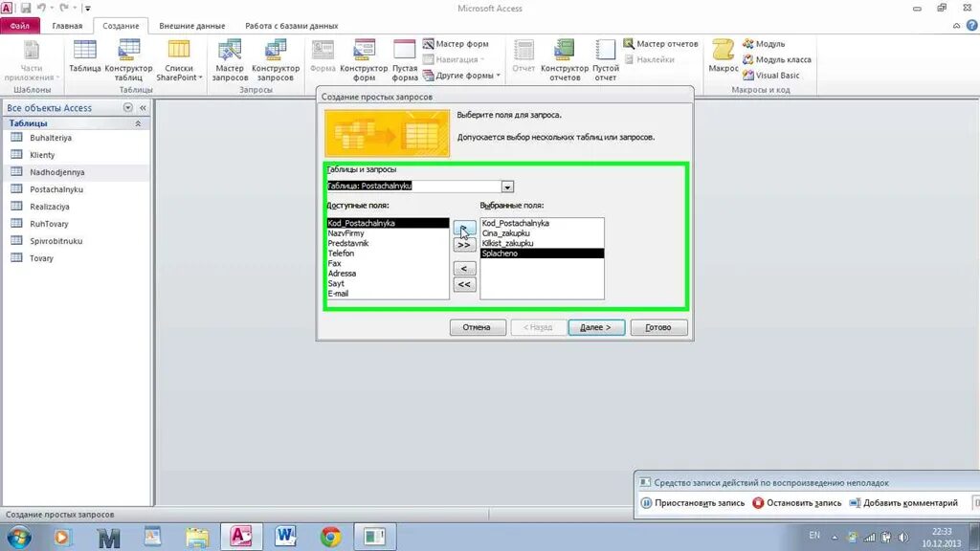
Task: Create a Пустой отчет
Action: click(605, 60)
